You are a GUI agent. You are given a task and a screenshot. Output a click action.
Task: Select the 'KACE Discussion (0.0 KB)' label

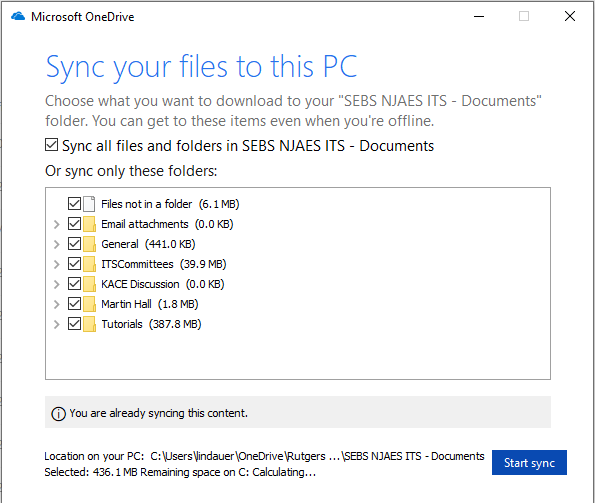[162, 285]
